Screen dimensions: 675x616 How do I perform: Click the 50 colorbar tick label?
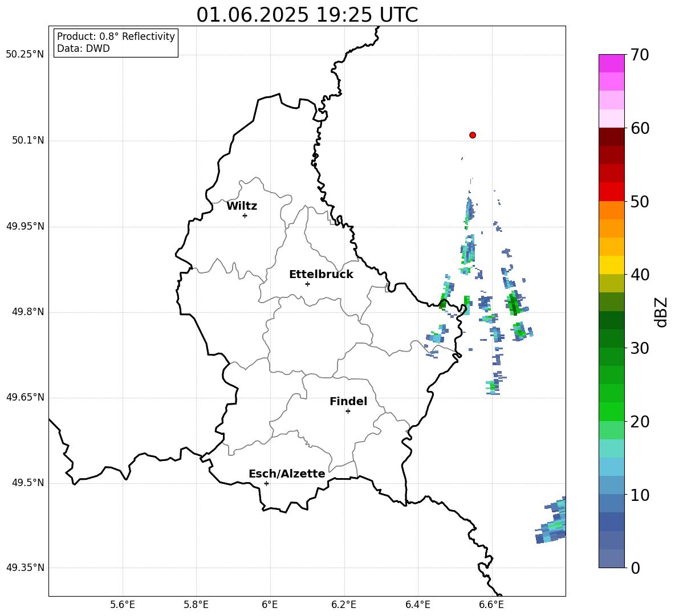[x=640, y=202]
